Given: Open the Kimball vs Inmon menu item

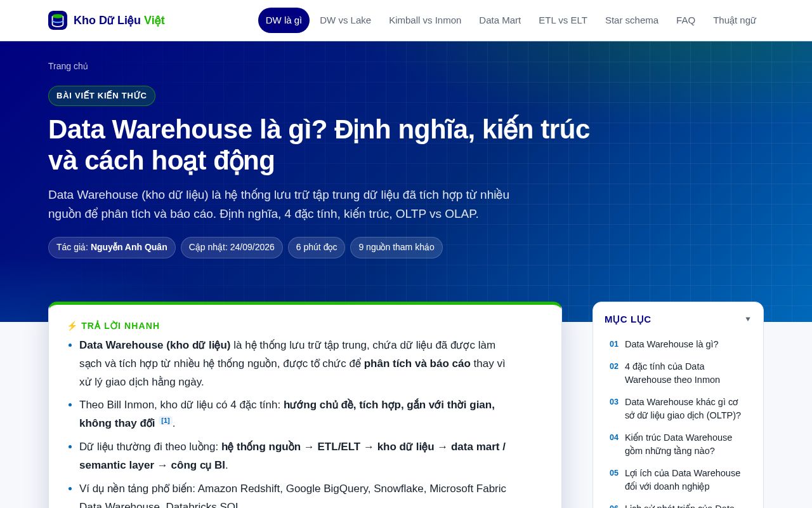Looking at the screenshot, I should (425, 20).
